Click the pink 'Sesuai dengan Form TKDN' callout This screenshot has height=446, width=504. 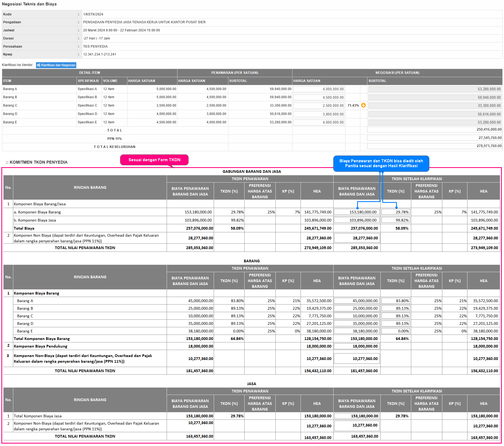click(x=154, y=160)
